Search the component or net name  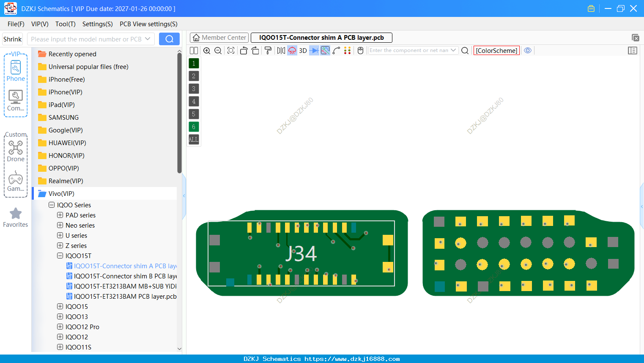pyautogui.click(x=465, y=50)
